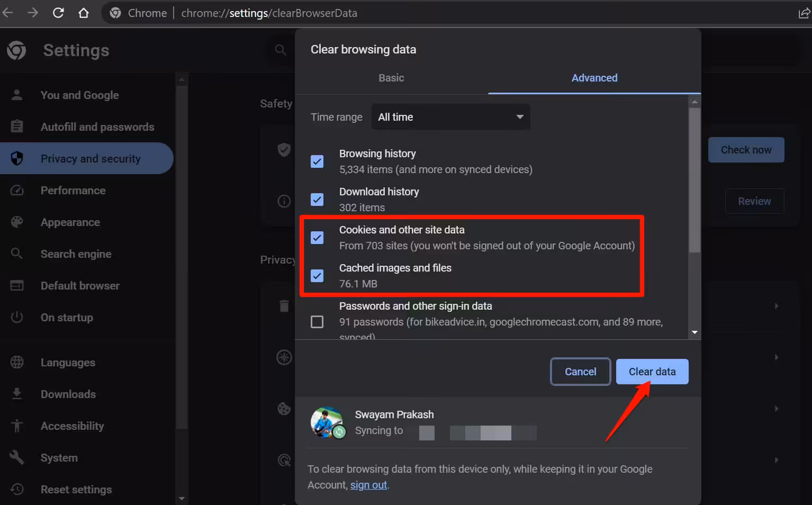Click the Privacy and security shield icon

(17, 158)
